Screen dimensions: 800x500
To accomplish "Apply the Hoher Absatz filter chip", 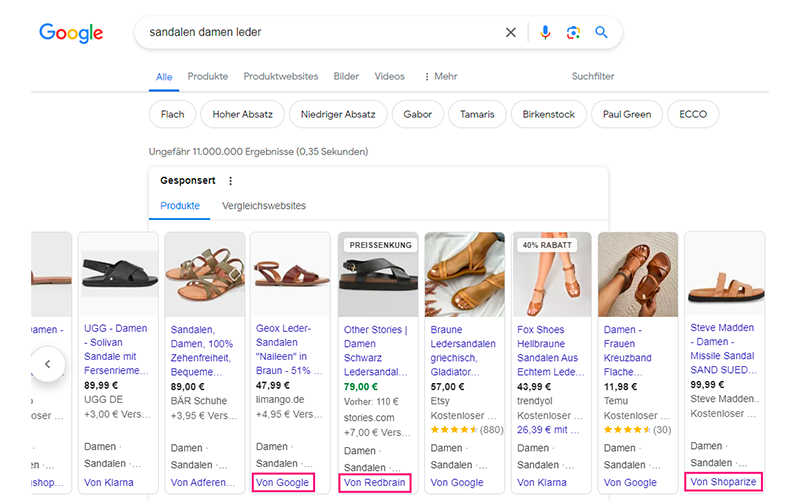I will point(242,114).
